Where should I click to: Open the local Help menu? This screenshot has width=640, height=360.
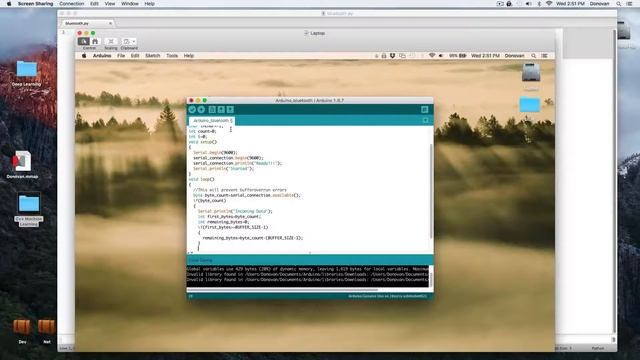pyautogui.click(x=149, y=4)
